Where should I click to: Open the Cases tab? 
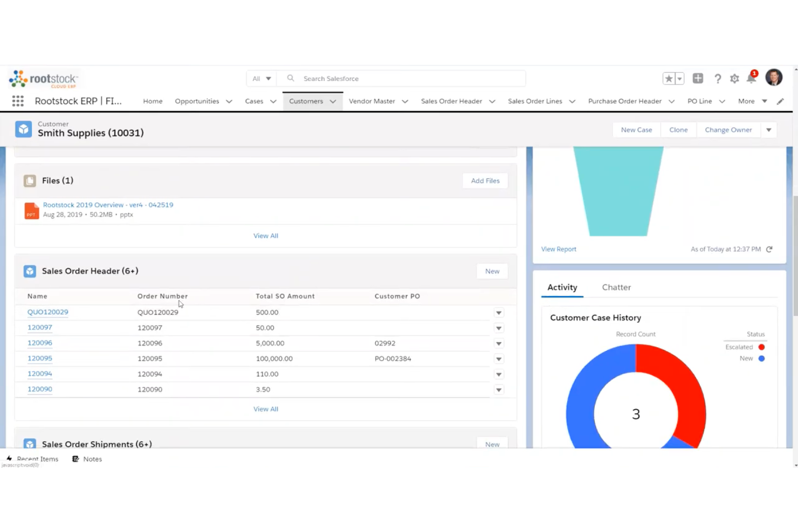[x=254, y=101]
